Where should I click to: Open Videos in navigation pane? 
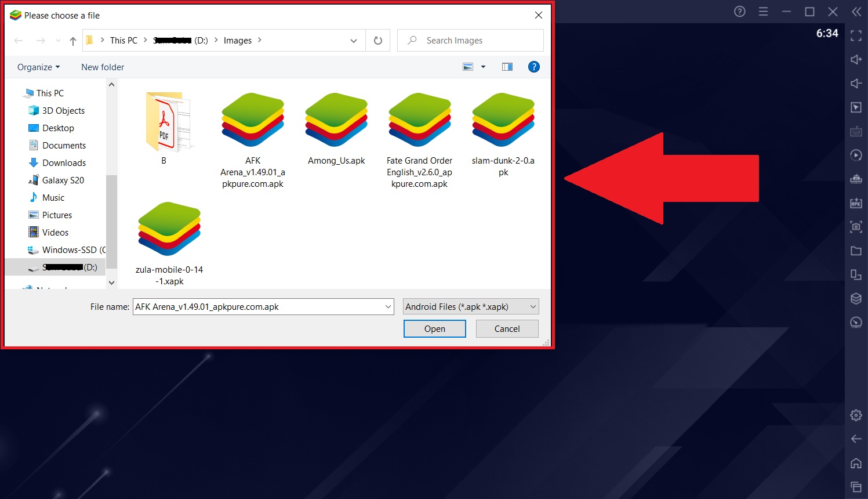[x=55, y=233]
